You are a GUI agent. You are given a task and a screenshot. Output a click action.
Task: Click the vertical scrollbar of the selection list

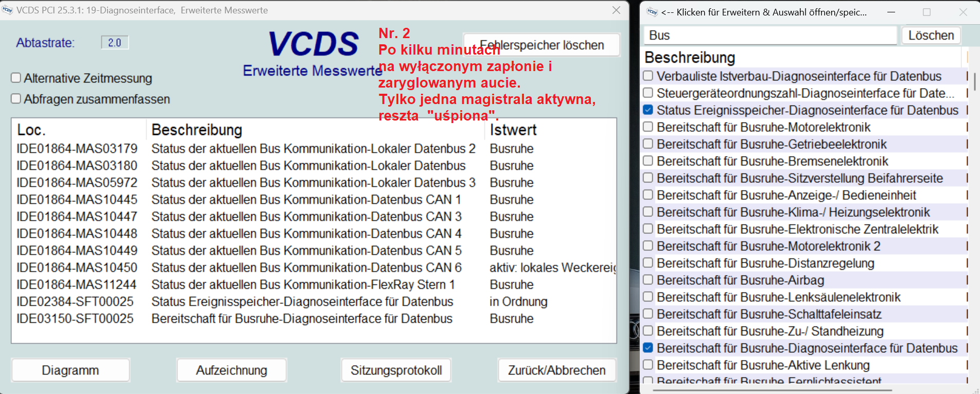coord(974,81)
